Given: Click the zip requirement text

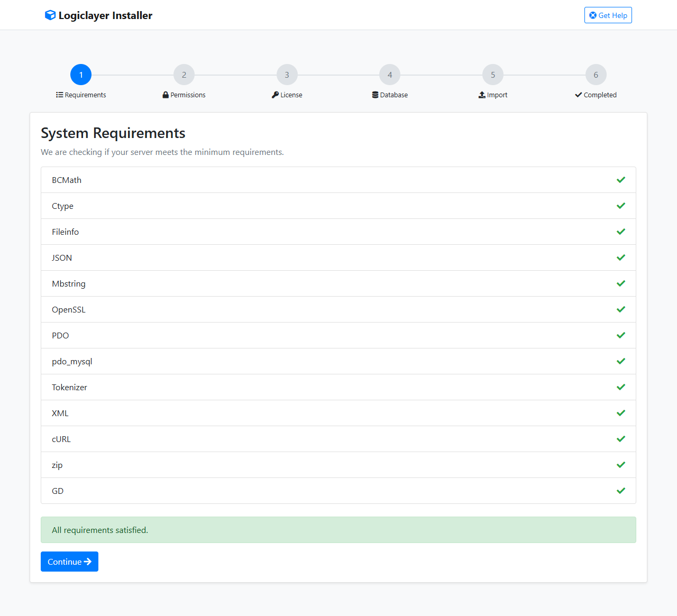Looking at the screenshot, I should [x=57, y=465].
